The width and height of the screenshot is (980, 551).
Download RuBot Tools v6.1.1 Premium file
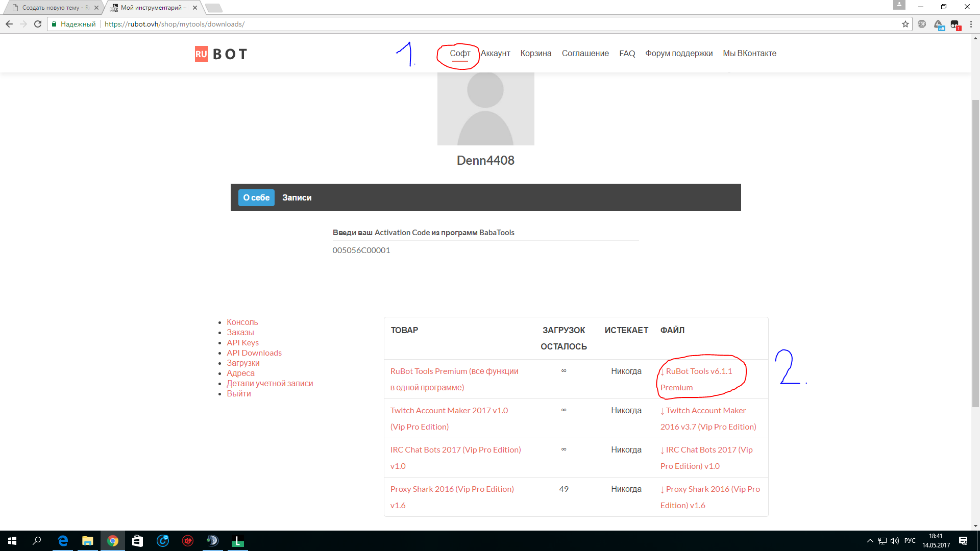[698, 371]
